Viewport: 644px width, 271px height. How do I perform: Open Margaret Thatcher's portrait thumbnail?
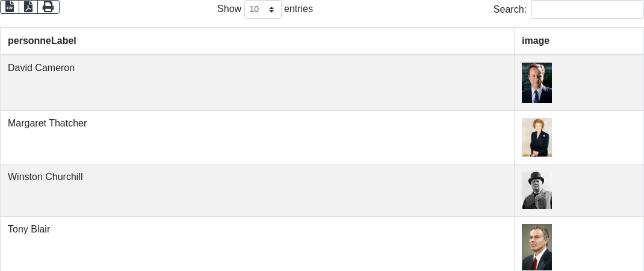pyautogui.click(x=537, y=137)
